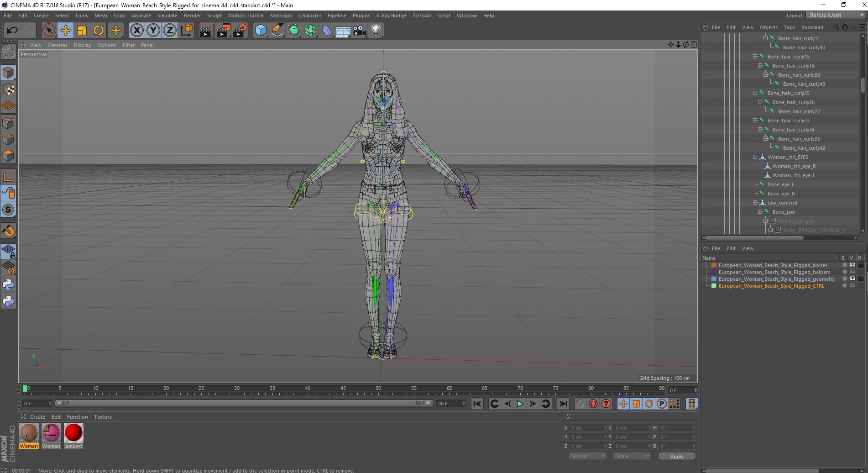The image size is (868, 473).
Task: Add a Light object
Action: [x=376, y=31]
